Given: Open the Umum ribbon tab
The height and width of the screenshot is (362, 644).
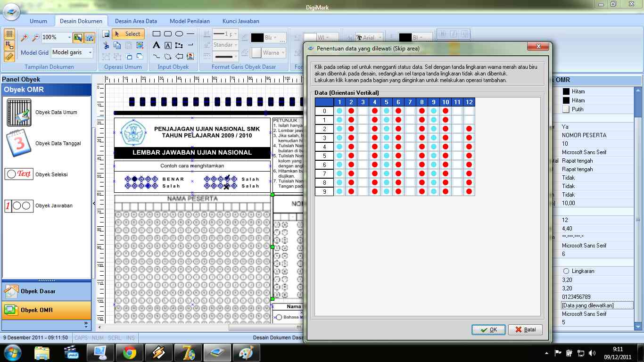Looking at the screenshot, I should tap(38, 21).
